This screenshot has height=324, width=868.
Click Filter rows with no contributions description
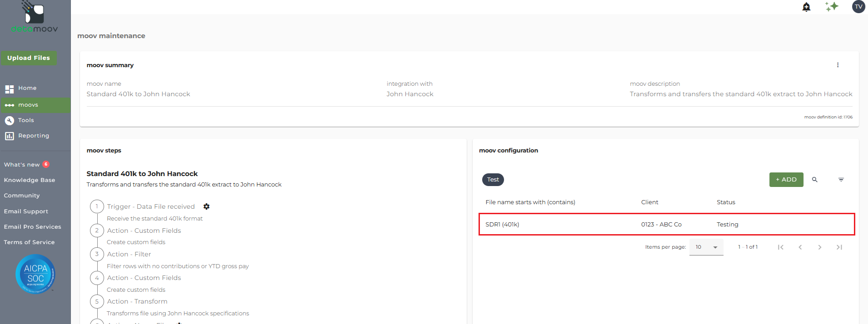(x=178, y=266)
